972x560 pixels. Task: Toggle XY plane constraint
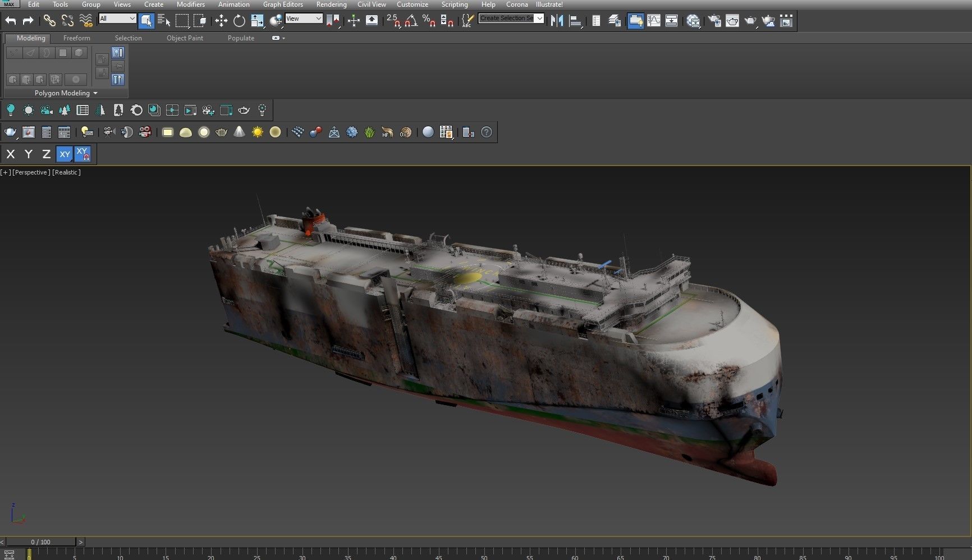coord(65,154)
